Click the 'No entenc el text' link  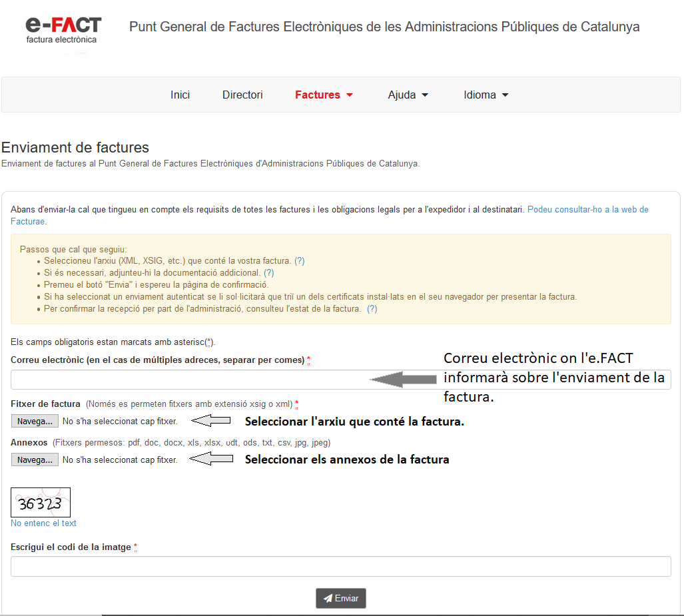[x=43, y=523]
